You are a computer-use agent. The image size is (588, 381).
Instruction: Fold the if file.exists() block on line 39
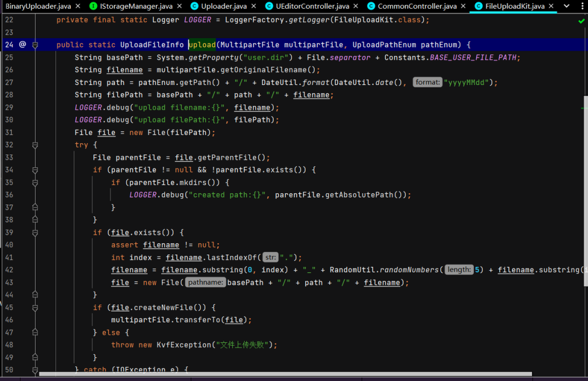tap(35, 232)
